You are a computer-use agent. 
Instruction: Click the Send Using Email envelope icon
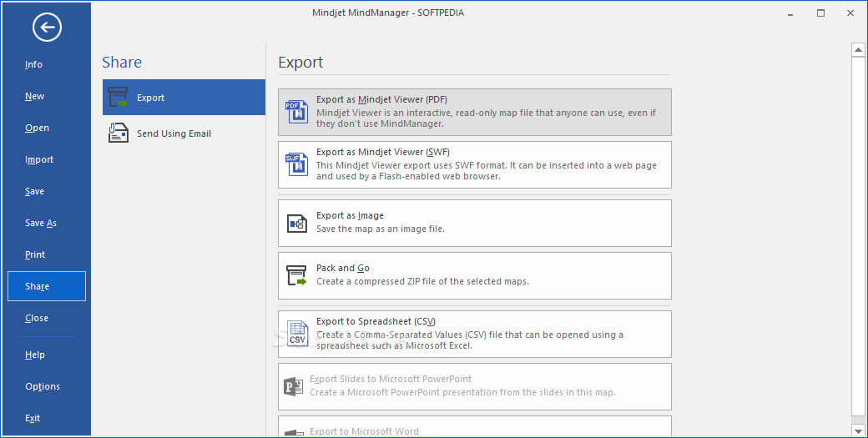[118, 133]
